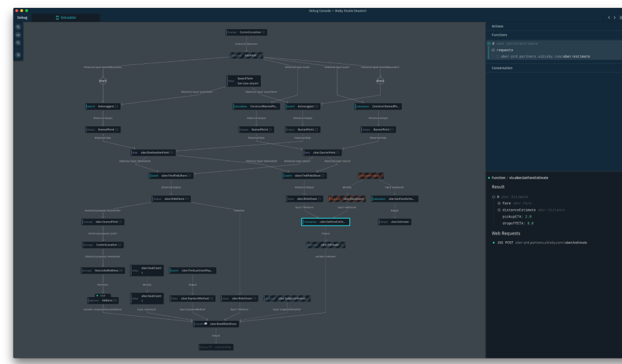Select the SearchTerm San Jose airport node
This screenshot has width=622, height=364.
point(244,81)
